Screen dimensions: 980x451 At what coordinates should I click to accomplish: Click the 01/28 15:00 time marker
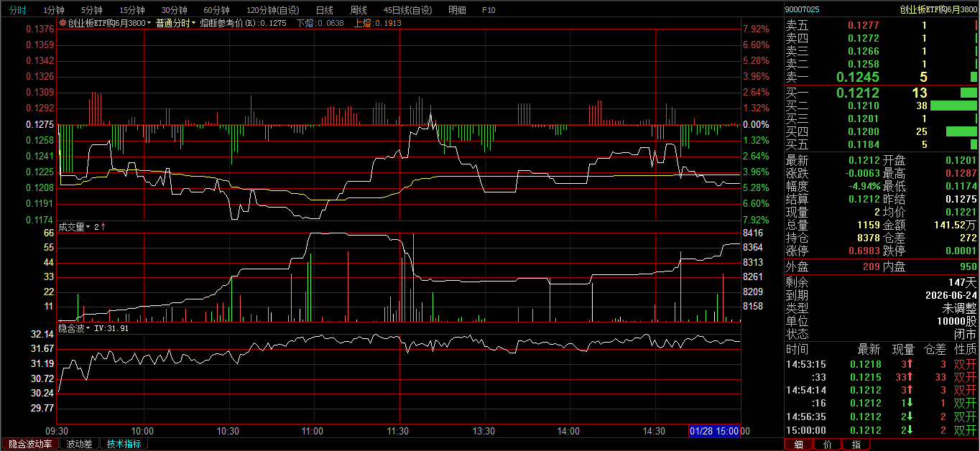713,431
